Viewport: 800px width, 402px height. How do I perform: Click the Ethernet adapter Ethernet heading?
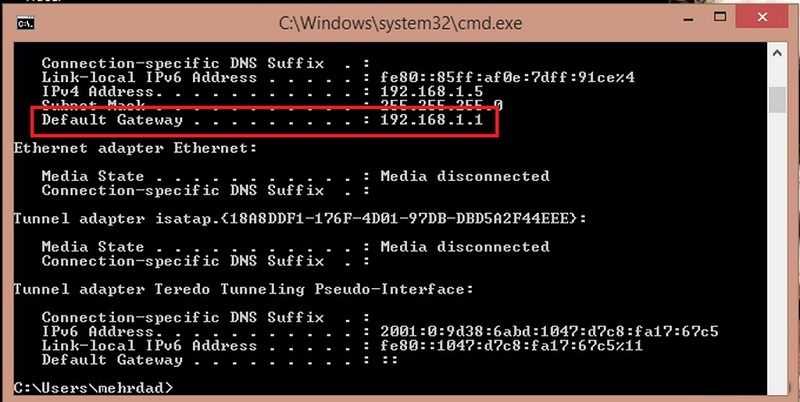pyautogui.click(x=135, y=148)
